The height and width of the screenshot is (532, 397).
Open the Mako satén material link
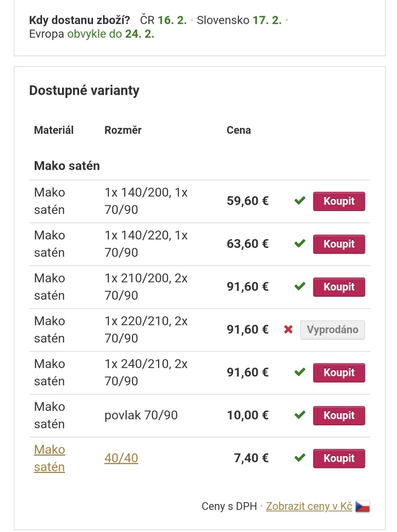49,458
